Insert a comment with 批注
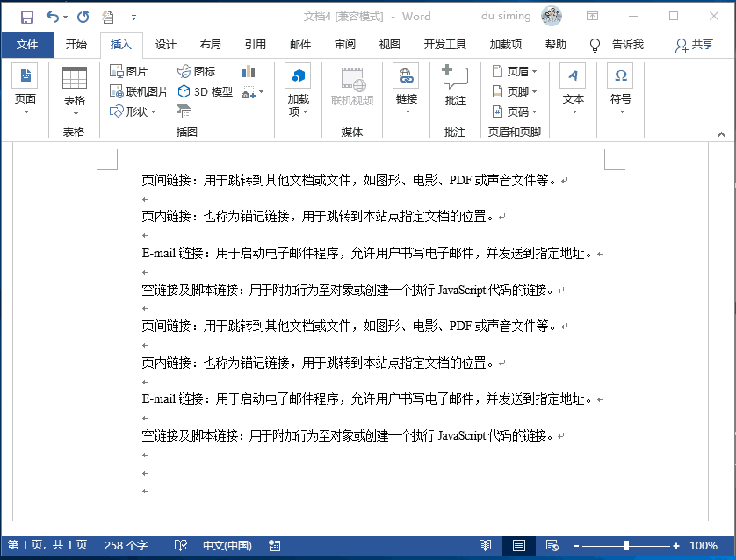The width and height of the screenshot is (736, 560). [x=455, y=86]
